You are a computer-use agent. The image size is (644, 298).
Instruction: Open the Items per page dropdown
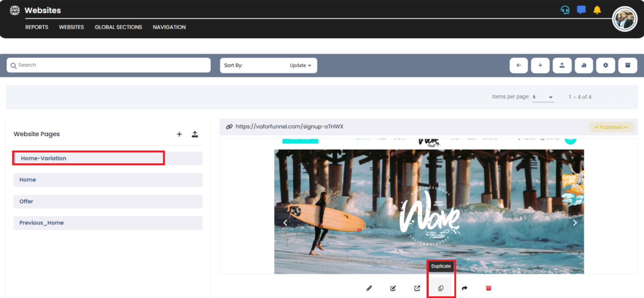click(x=543, y=97)
